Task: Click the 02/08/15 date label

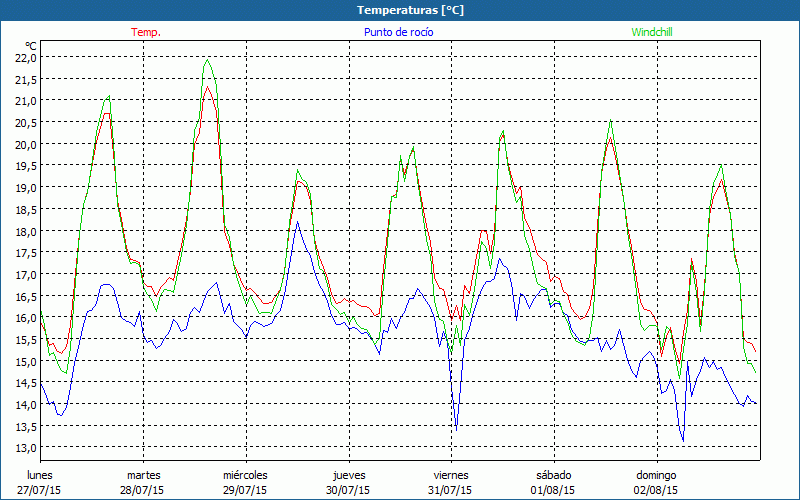Action: [x=656, y=490]
